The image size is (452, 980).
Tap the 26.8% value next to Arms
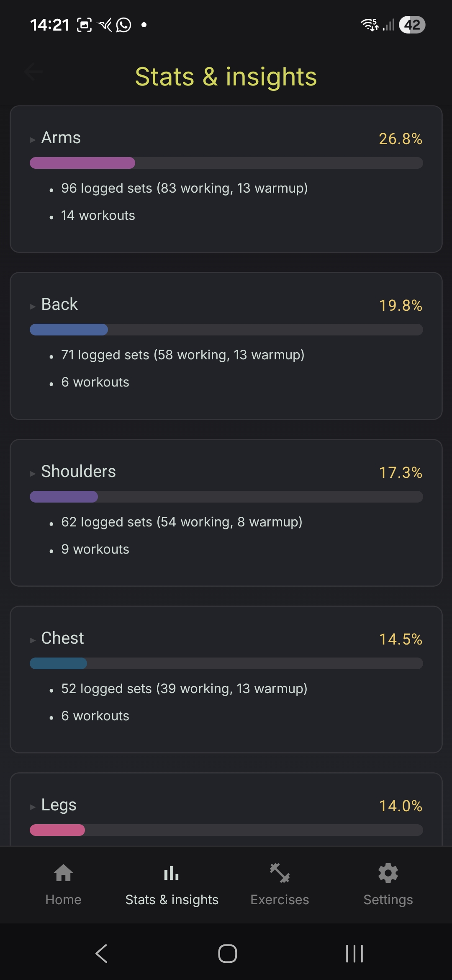(x=400, y=139)
